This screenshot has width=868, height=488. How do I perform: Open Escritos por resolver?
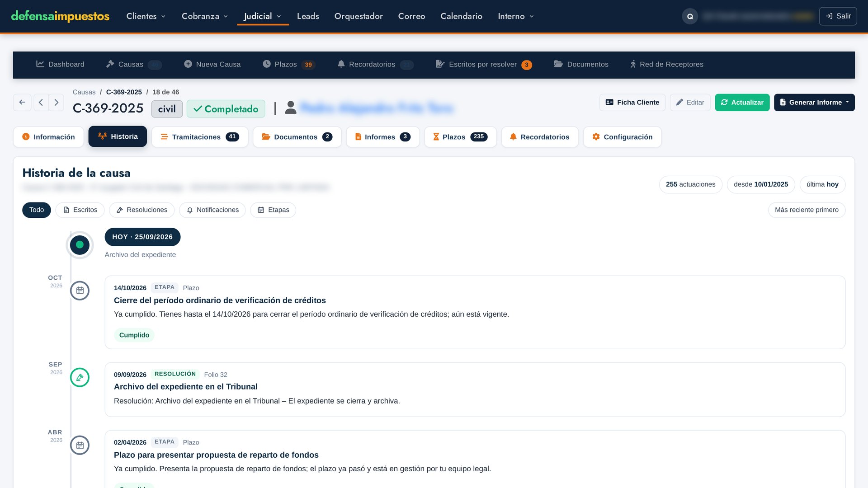484,64
